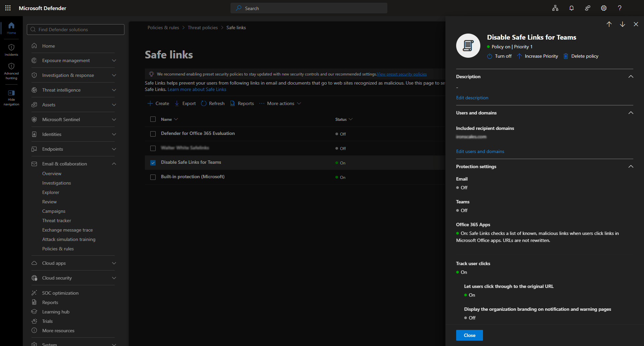The height and width of the screenshot is (346, 644).
Task: Uncheck Disable Safe Links for Teams row
Action: pos(153,162)
